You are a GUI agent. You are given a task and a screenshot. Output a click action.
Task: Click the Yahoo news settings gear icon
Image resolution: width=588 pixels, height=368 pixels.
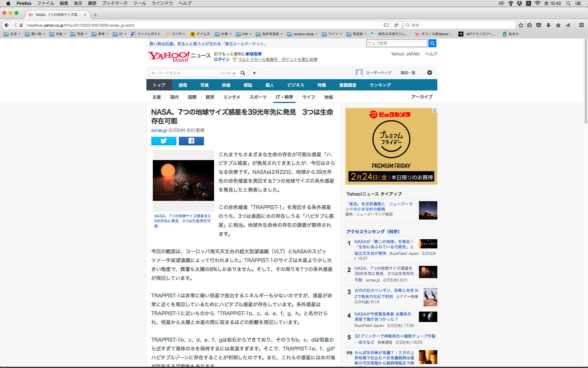429,73
